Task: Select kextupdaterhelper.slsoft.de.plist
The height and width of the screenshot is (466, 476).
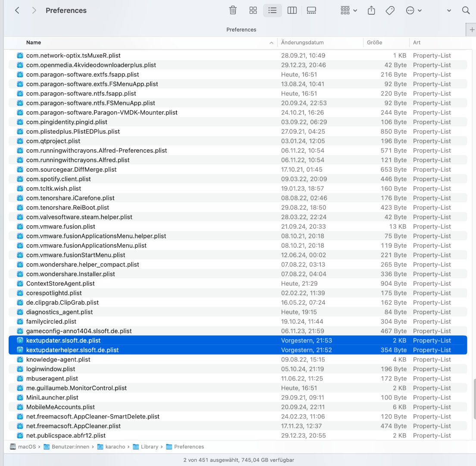Action: tap(238, 350)
